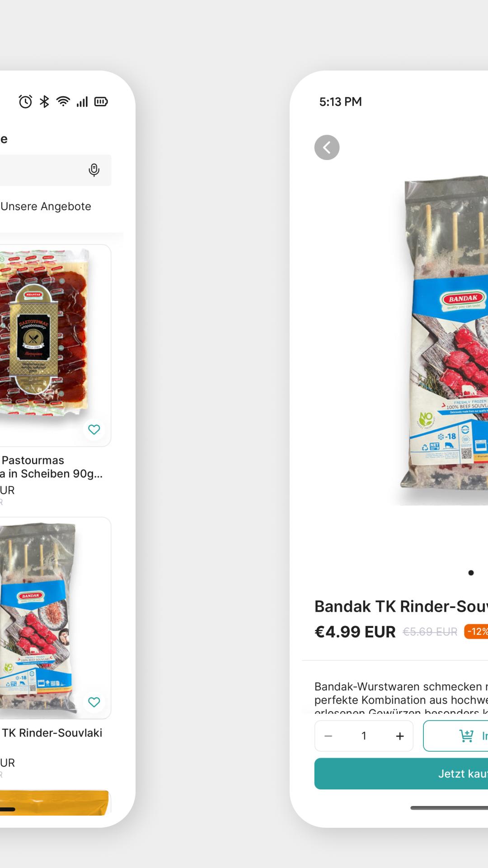488x868 pixels.
Task: Tap the -12% discount badge
Action: [x=476, y=632]
